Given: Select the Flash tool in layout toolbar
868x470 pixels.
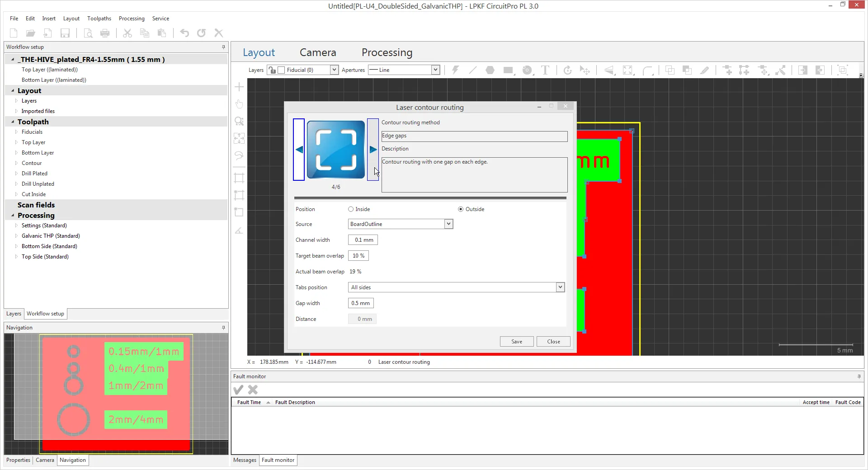Looking at the screenshot, I should (x=455, y=70).
